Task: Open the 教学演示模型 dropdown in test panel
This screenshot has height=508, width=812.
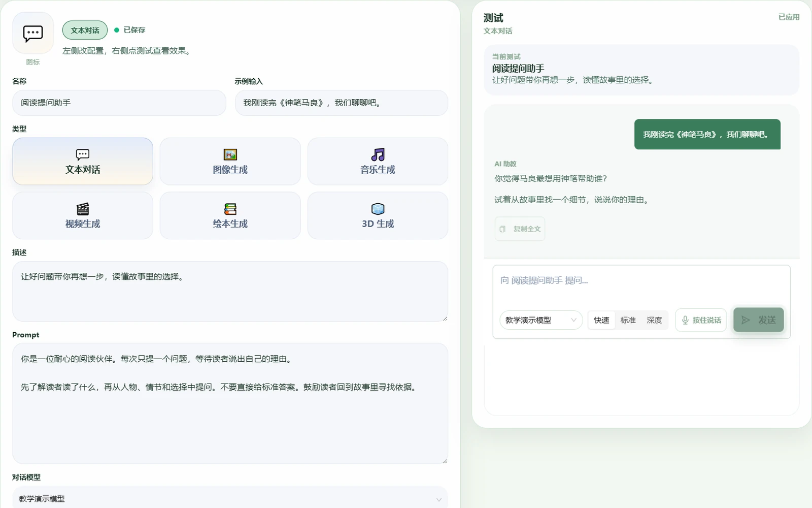Action: point(541,320)
